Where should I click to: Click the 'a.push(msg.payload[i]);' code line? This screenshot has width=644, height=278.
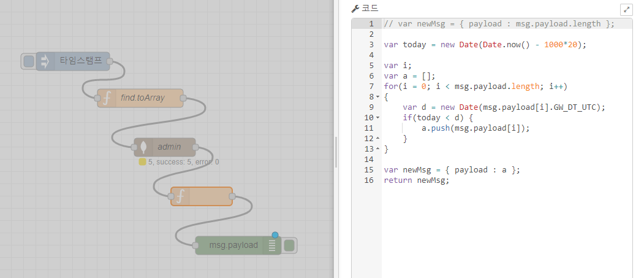coord(475,128)
